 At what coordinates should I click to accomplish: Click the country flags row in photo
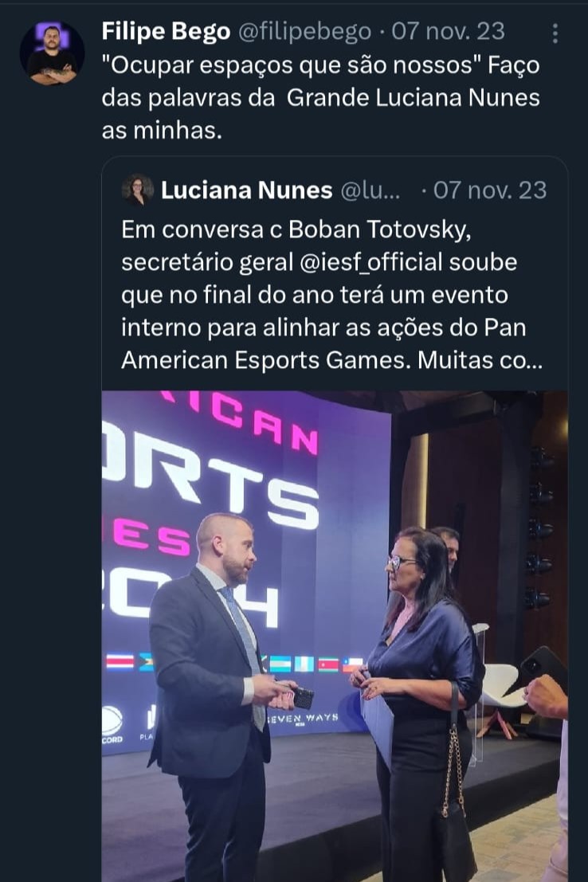(234, 663)
